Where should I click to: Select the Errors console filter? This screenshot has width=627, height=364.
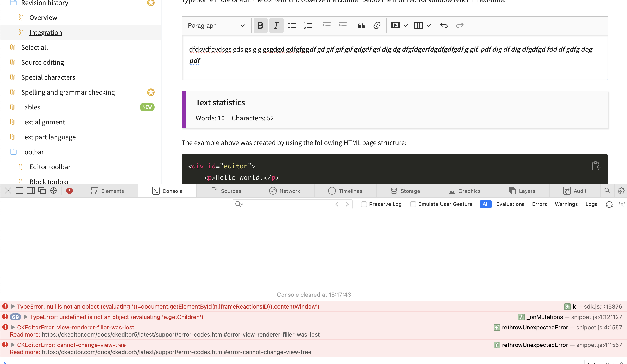[539, 204]
